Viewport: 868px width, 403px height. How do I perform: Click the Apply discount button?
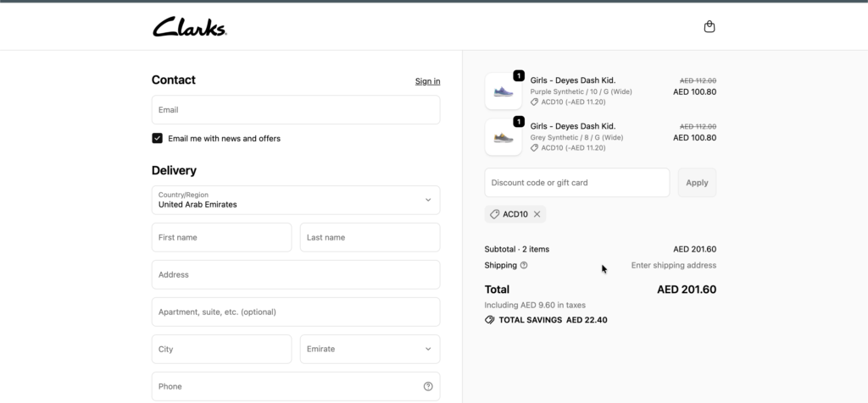click(697, 182)
